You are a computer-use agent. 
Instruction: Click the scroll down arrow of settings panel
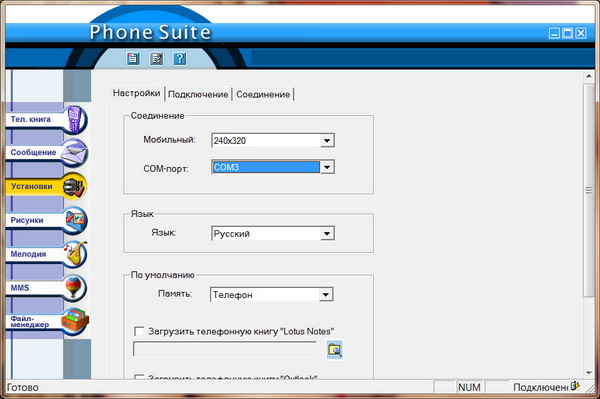[589, 373]
